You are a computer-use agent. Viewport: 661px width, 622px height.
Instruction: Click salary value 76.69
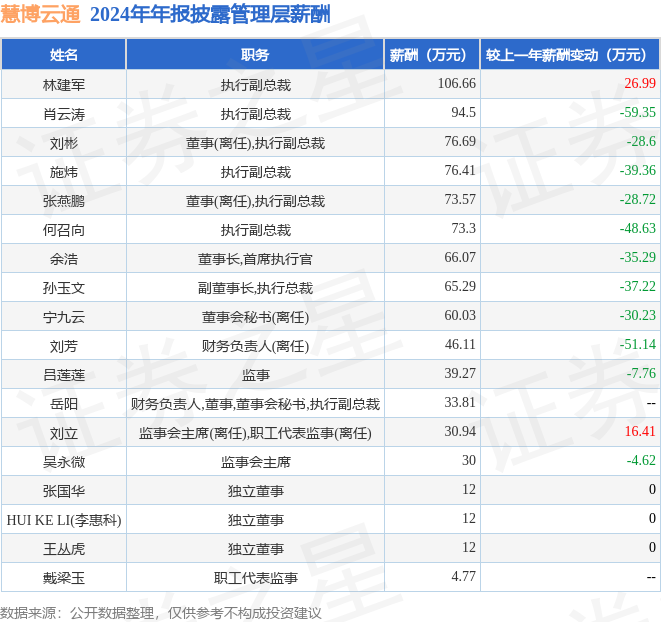click(460, 141)
